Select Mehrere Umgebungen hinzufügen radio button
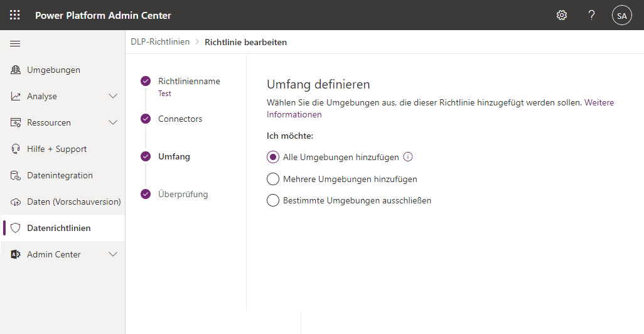644x334 pixels. click(272, 179)
